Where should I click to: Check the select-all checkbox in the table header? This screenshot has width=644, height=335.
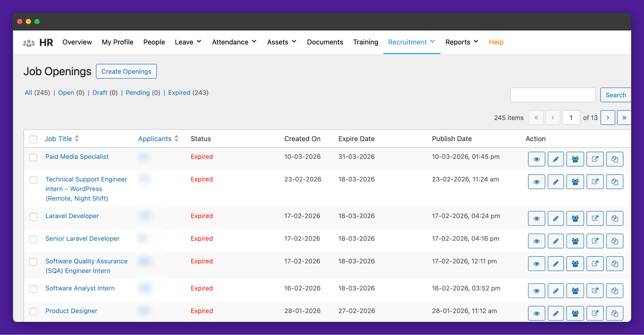[x=33, y=139]
